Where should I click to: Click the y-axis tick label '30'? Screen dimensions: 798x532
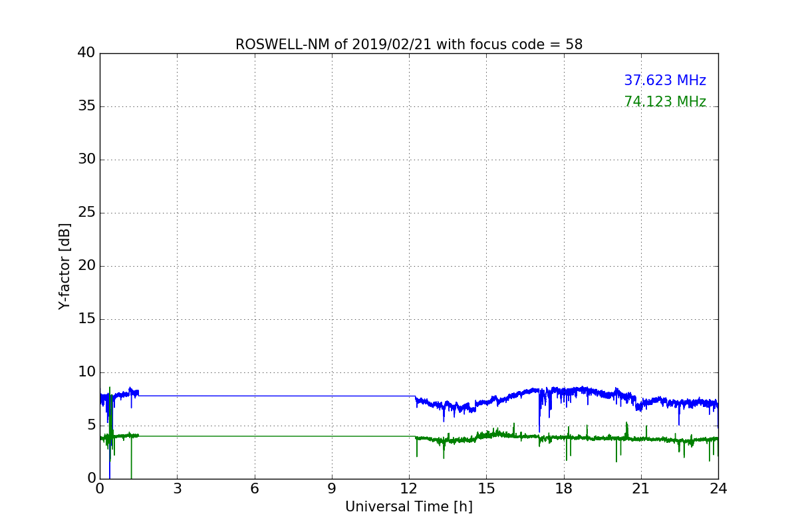coord(86,159)
